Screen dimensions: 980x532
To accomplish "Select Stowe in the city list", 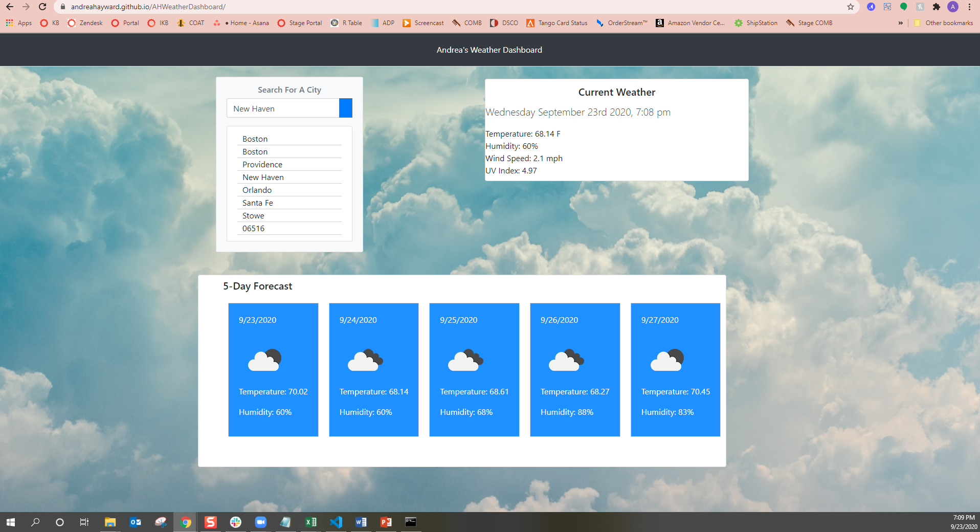I will click(x=289, y=215).
